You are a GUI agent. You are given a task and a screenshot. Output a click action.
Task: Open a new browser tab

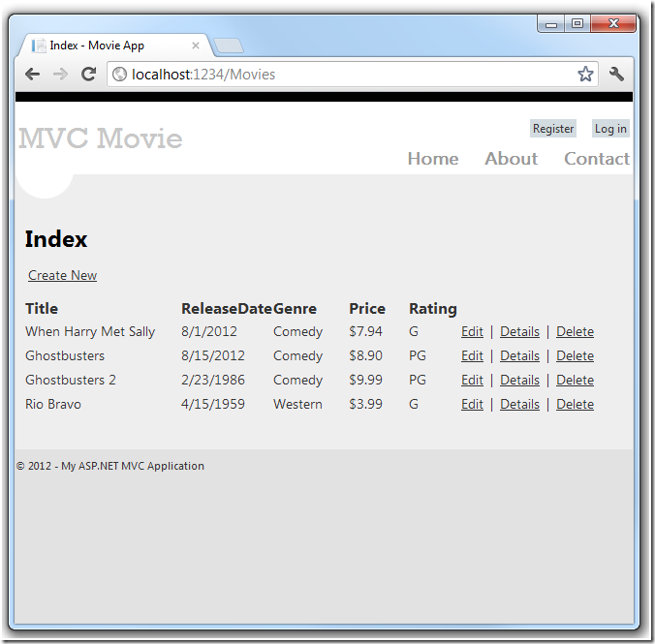(229, 46)
